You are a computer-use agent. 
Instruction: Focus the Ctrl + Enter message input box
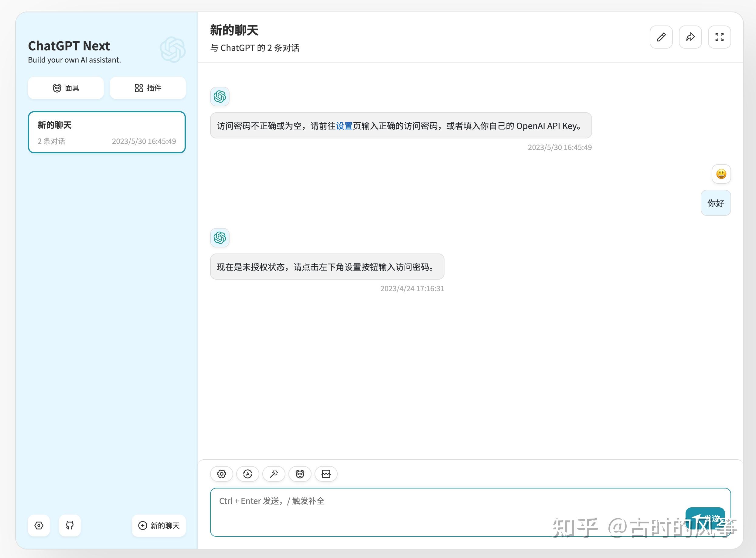(x=470, y=512)
